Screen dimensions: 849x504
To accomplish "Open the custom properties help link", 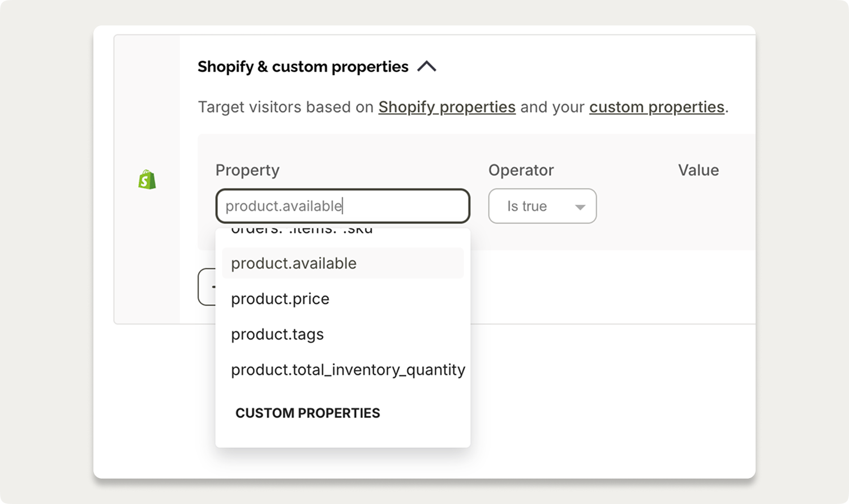I will click(x=657, y=107).
